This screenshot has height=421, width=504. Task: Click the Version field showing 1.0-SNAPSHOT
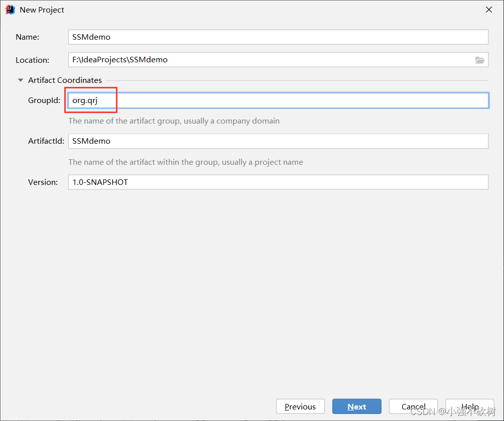[201, 182]
